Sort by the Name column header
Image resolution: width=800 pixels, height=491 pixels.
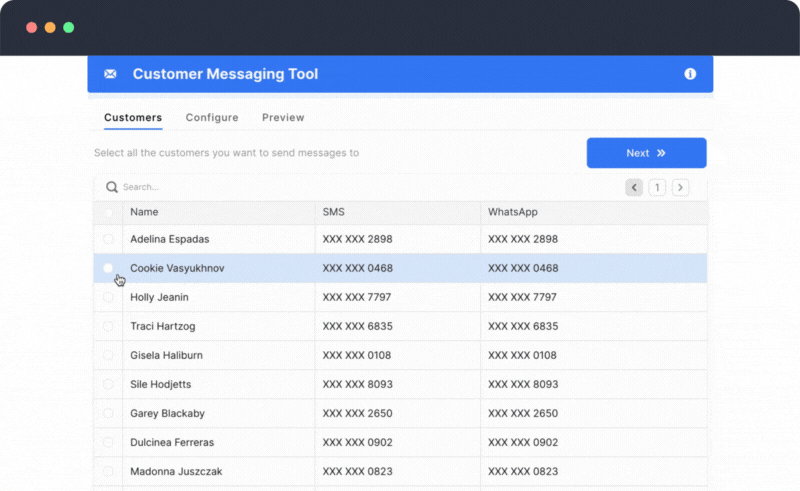(x=144, y=212)
